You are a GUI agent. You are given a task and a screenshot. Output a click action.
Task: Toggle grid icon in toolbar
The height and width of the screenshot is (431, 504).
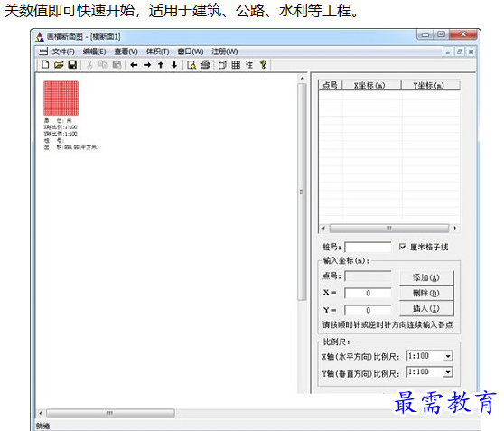click(x=236, y=65)
